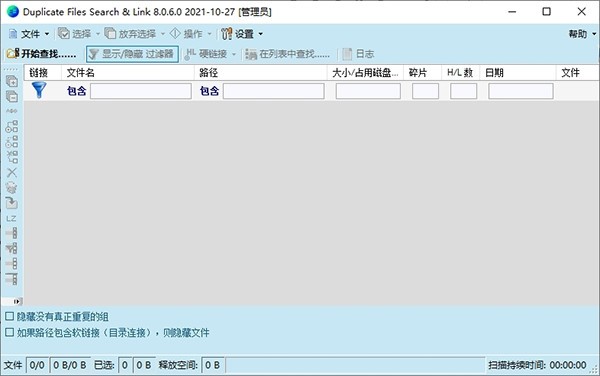Image resolution: width=600 pixels, height=376 pixels.
Task: Click the size filter input field
Action: pyautogui.click(x=368, y=91)
